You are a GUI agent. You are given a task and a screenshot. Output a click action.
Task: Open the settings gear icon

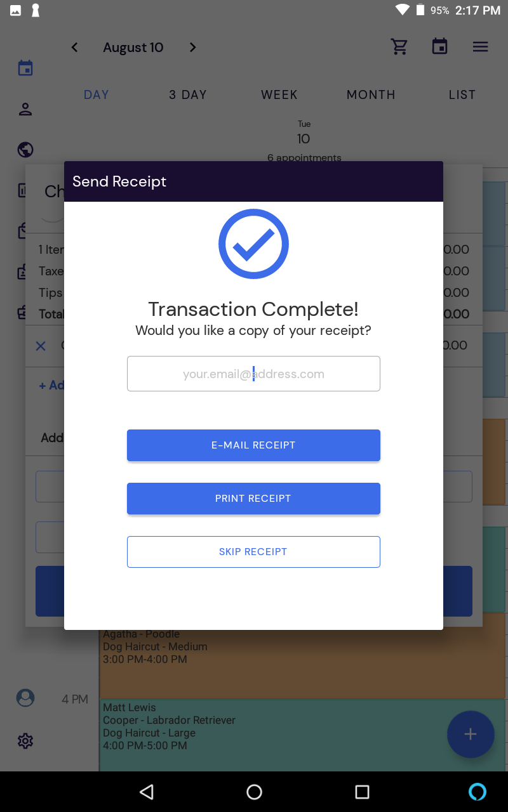pyautogui.click(x=25, y=740)
